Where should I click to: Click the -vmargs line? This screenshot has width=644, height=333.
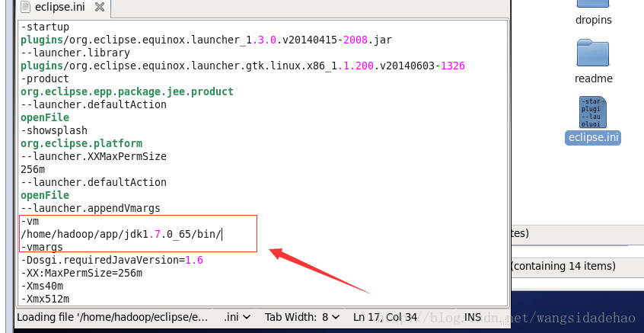(42, 247)
